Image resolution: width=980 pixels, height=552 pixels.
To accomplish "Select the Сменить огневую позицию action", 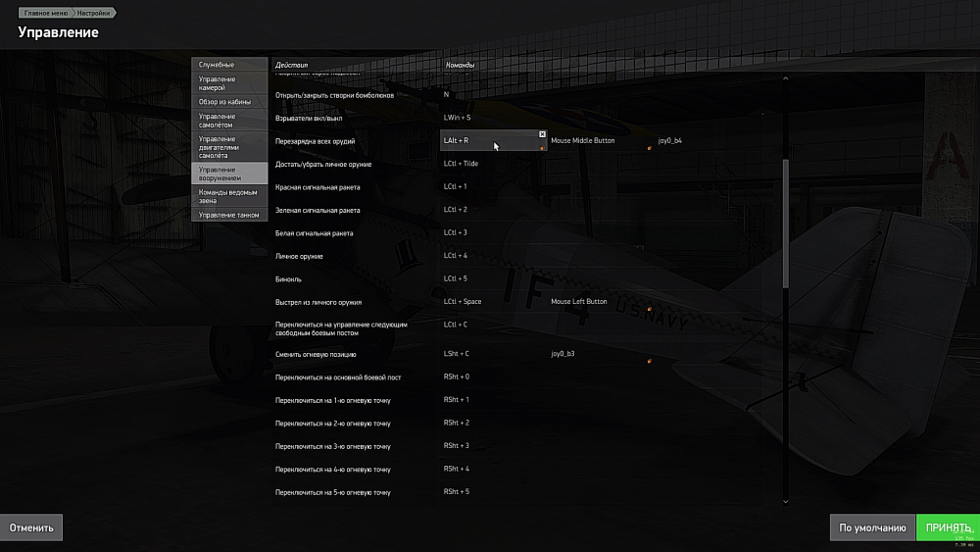I will pos(316,355).
